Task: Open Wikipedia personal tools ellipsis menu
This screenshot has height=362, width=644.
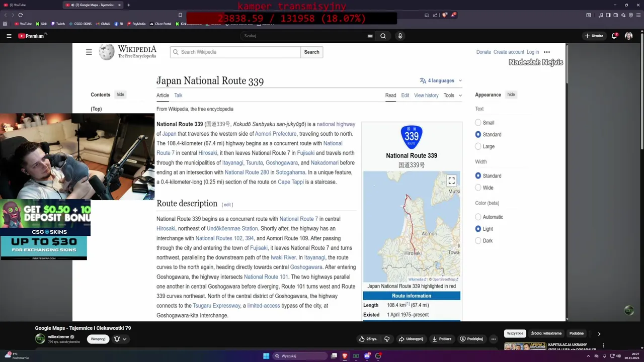Action: coord(547,52)
